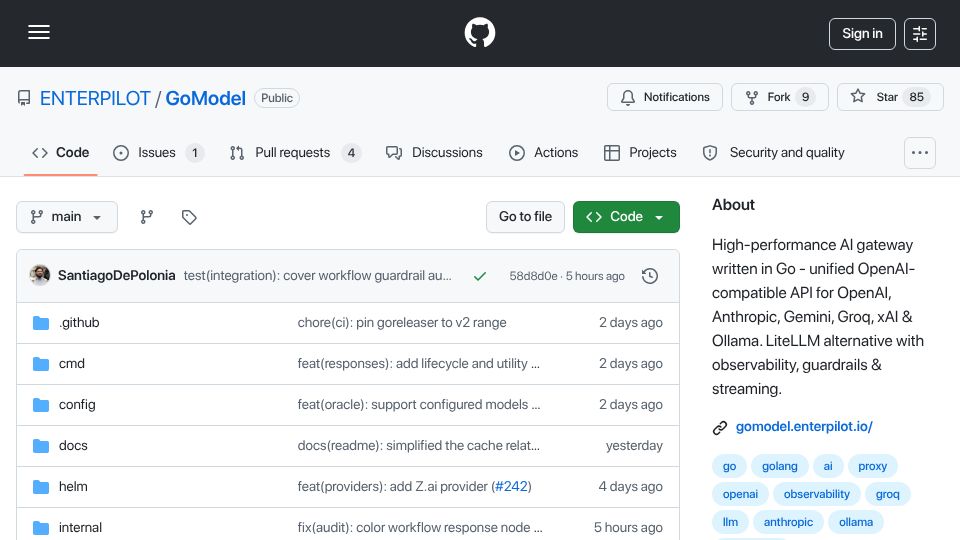
Task: Open the .github folder
Action: 79,323
